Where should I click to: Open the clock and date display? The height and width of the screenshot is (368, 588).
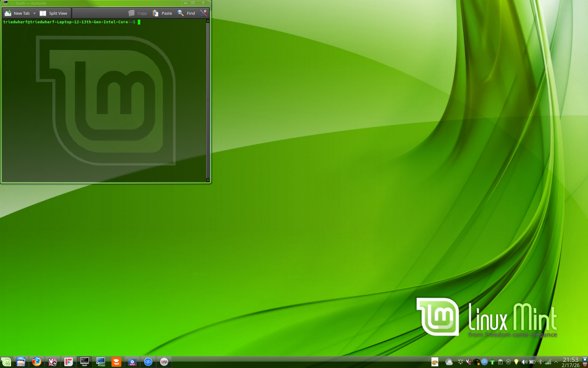pyautogui.click(x=571, y=362)
